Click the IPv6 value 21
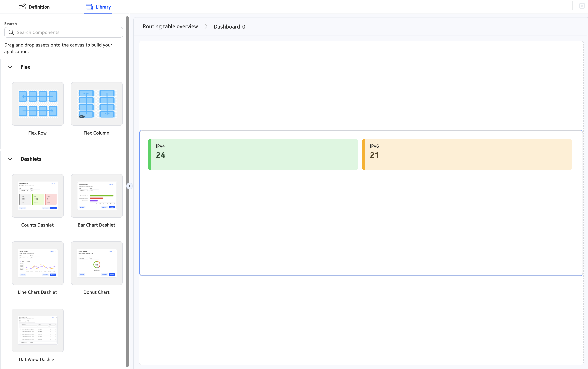 click(x=375, y=155)
